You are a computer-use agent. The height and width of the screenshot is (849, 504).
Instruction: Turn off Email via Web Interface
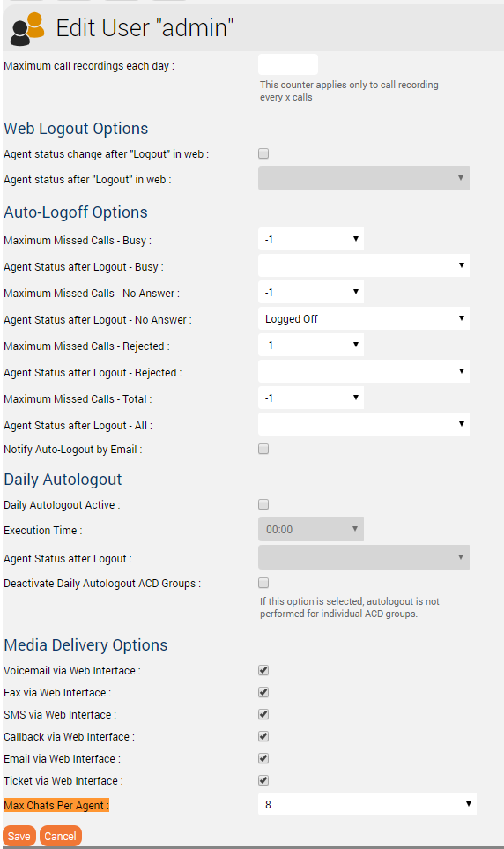[263, 758]
